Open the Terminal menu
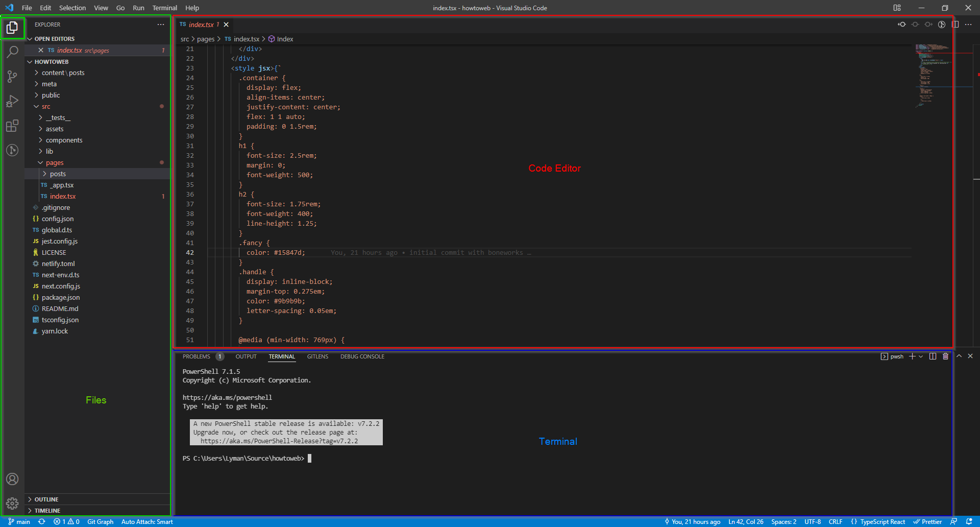Image resolution: width=980 pixels, height=527 pixels. point(164,8)
